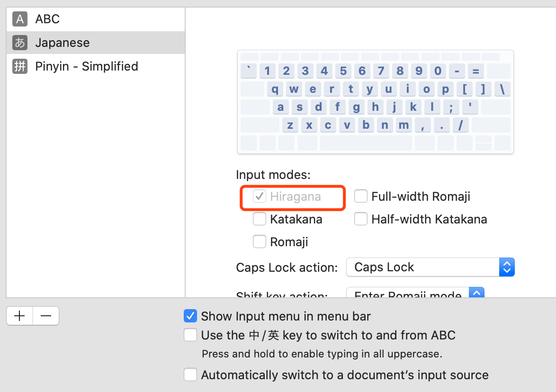556x392 pixels.
Task: Open the Caps Lock action dropdown
Action: pyautogui.click(x=430, y=267)
